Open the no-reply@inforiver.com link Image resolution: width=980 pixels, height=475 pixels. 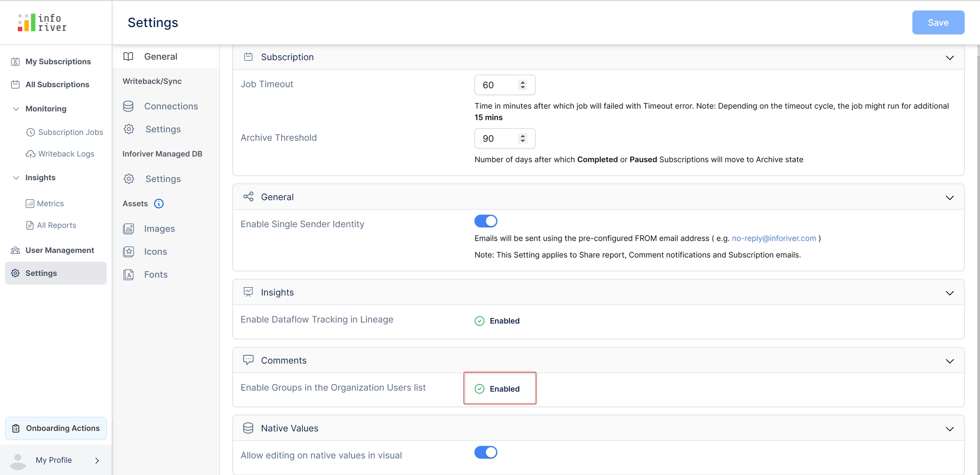click(774, 239)
